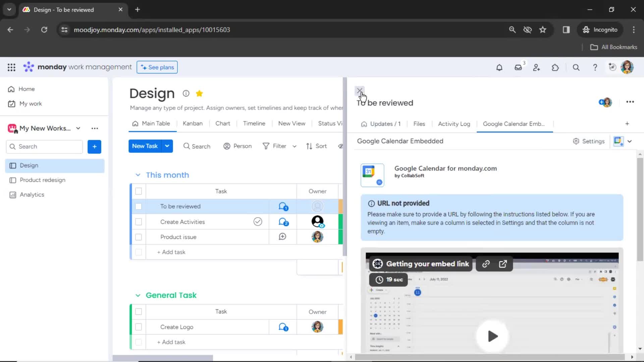This screenshot has height=362, width=644.
Task: Click the play button on embedded video
Action: pos(492,337)
